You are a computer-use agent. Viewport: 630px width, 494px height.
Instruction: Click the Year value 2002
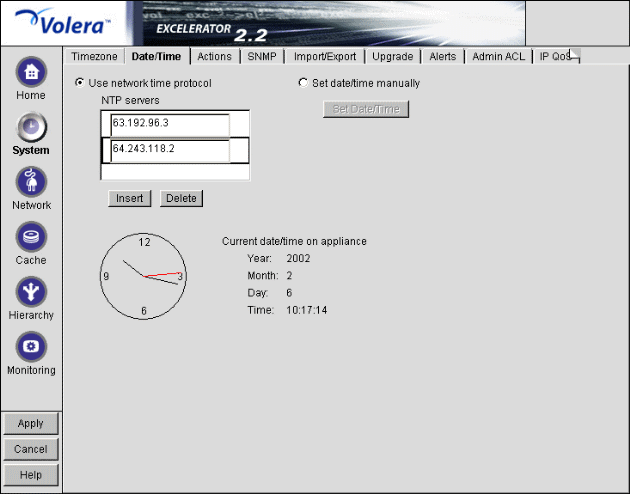298,258
